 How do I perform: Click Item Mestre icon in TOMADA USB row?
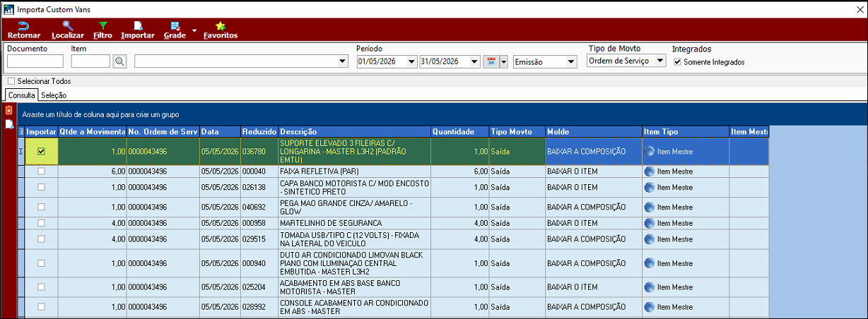click(x=650, y=239)
